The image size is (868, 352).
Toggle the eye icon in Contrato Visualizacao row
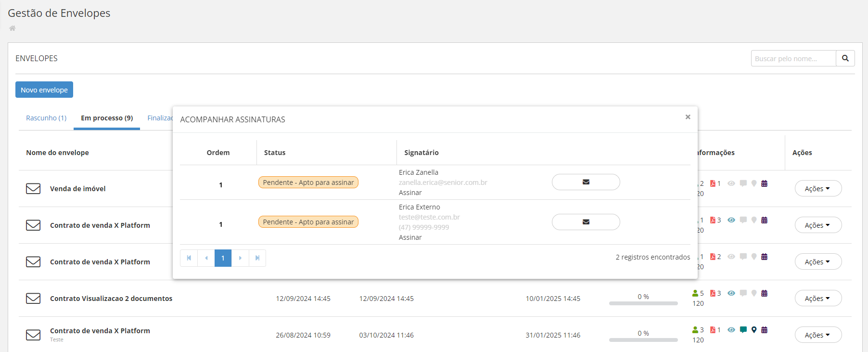[731, 293]
